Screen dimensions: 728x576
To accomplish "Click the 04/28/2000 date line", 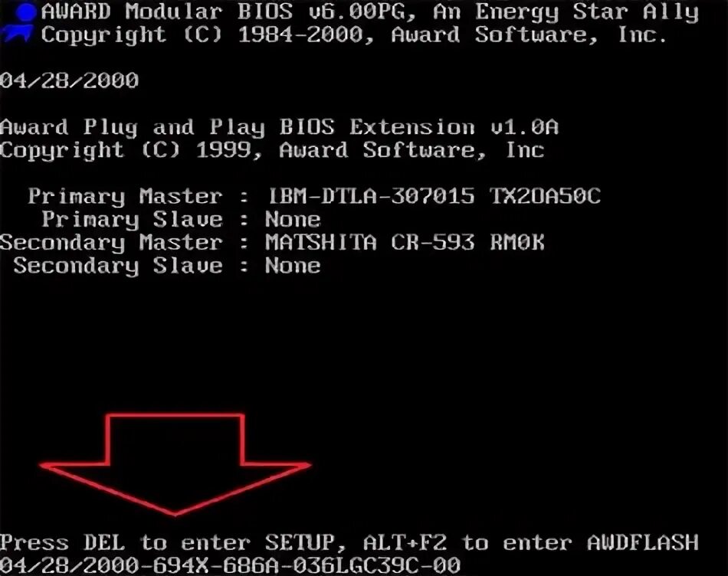I will click(x=69, y=80).
